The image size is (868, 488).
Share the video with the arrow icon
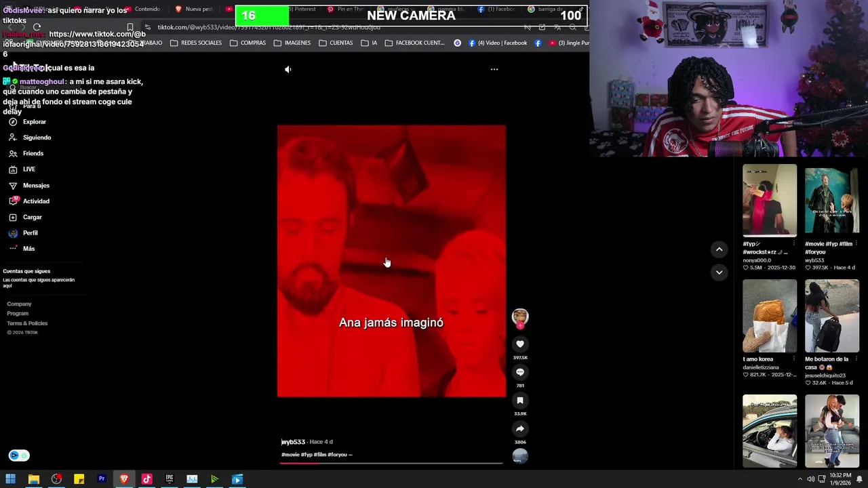pyautogui.click(x=520, y=428)
